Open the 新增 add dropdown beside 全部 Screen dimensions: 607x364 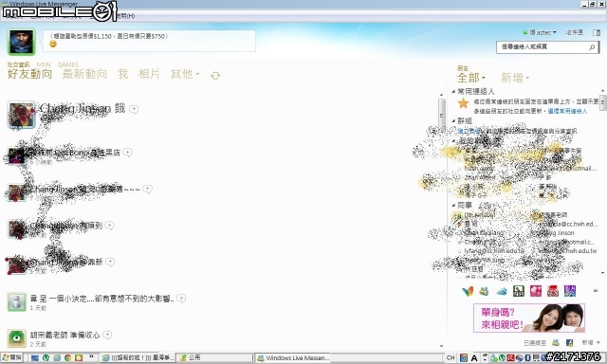515,78
